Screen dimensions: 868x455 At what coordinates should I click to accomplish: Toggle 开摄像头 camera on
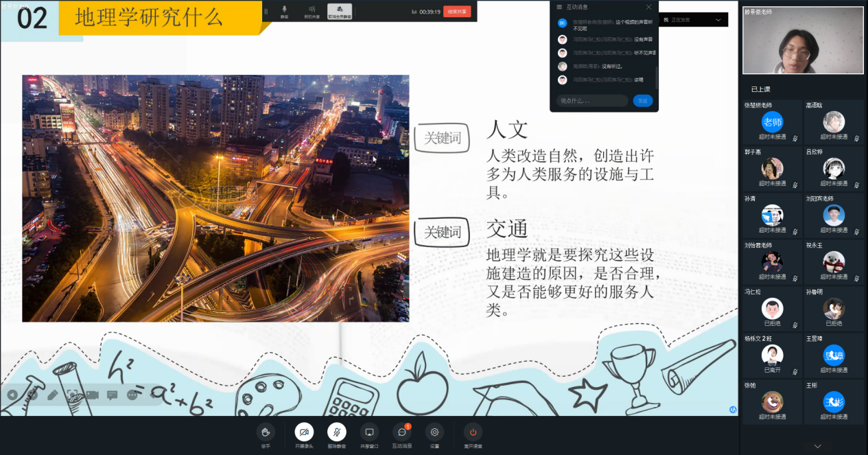point(304,432)
